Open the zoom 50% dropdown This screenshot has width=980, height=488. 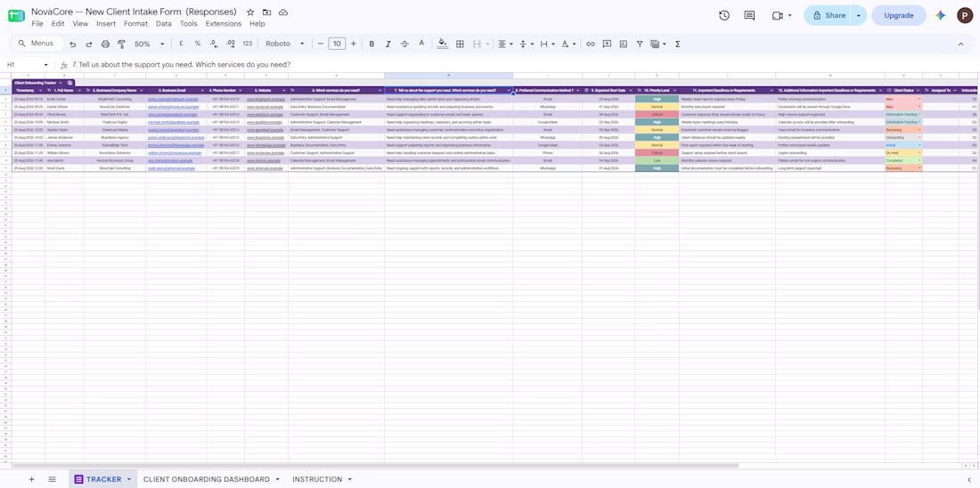coord(150,45)
